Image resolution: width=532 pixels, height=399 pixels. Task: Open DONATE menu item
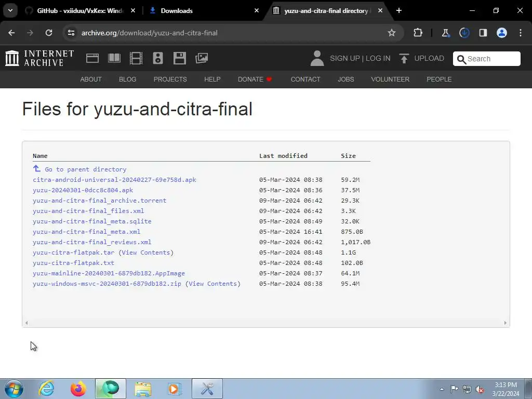point(255,79)
